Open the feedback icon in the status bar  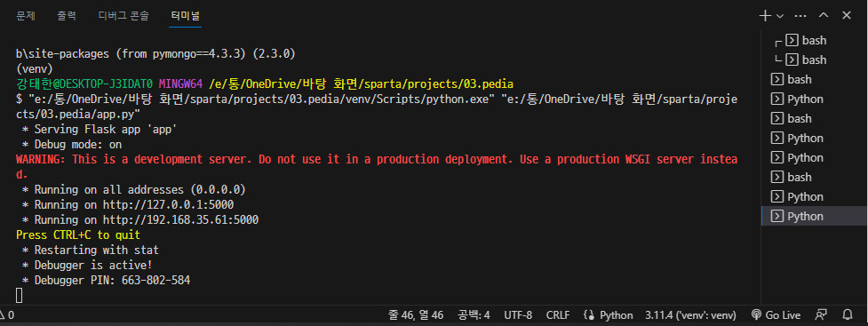coord(822,315)
